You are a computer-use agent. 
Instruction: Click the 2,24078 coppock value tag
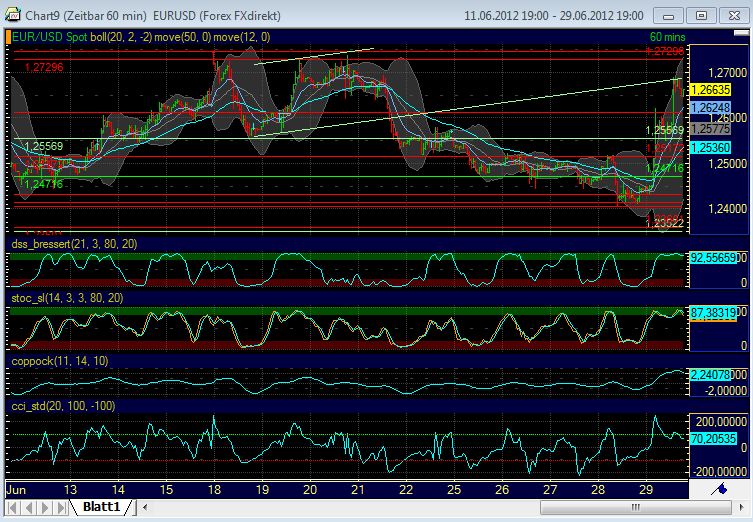click(710, 375)
